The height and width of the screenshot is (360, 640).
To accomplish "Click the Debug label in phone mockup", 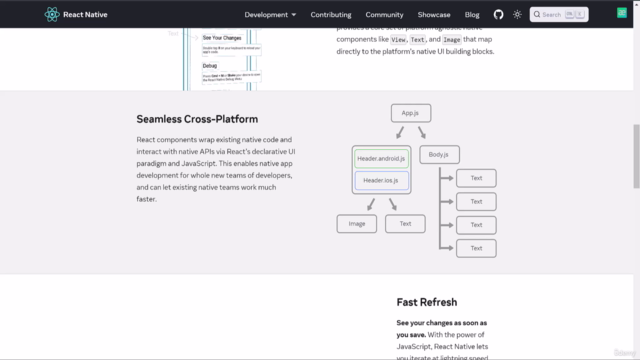I will click(x=210, y=66).
